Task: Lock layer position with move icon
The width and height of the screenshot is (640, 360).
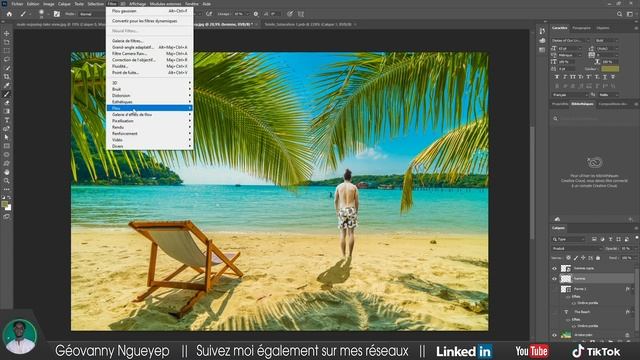Action: (583, 258)
